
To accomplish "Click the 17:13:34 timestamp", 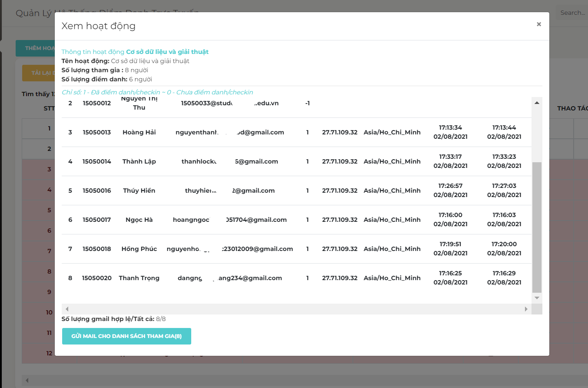I will tap(451, 127).
